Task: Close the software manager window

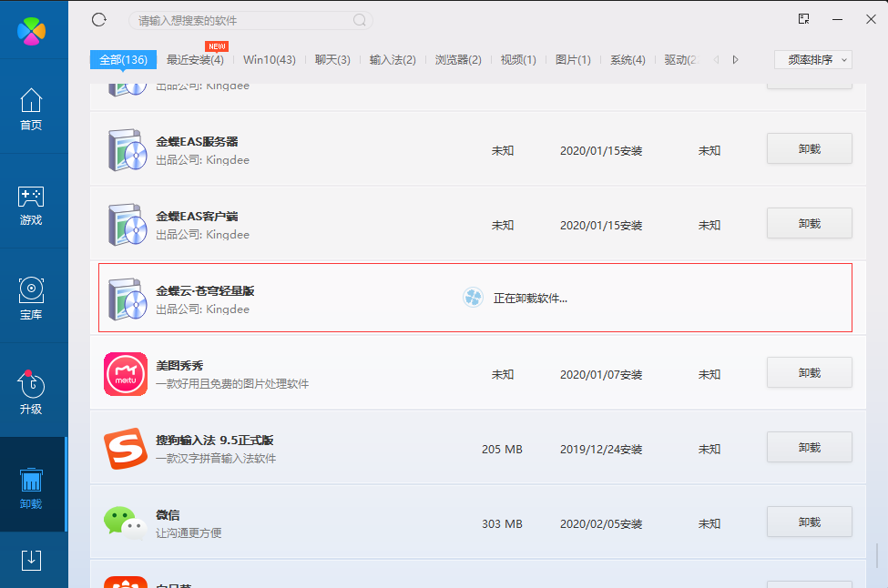Action: [871, 19]
